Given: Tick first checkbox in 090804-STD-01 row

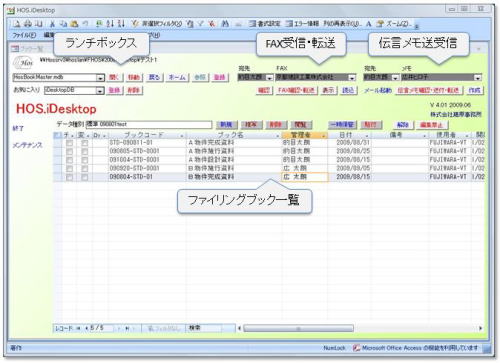Looking at the screenshot, I should tap(69, 177).
